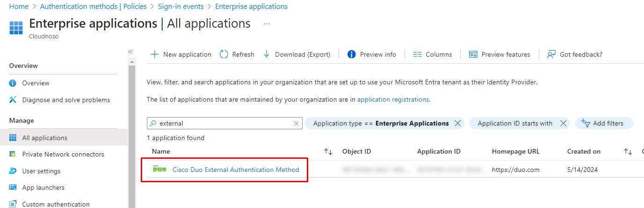The width and height of the screenshot is (644, 208).
Task: Open the ellipsis more options menu
Action: tap(267, 23)
